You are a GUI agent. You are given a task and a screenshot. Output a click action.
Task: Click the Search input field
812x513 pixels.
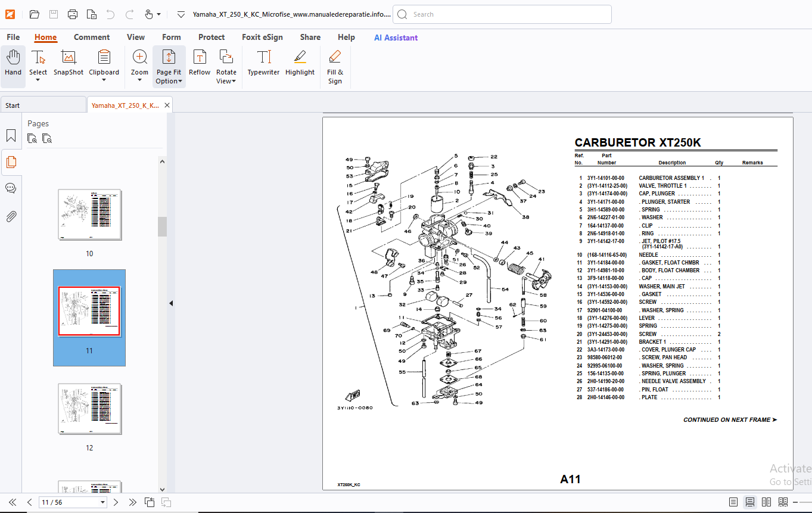pos(502,14)
